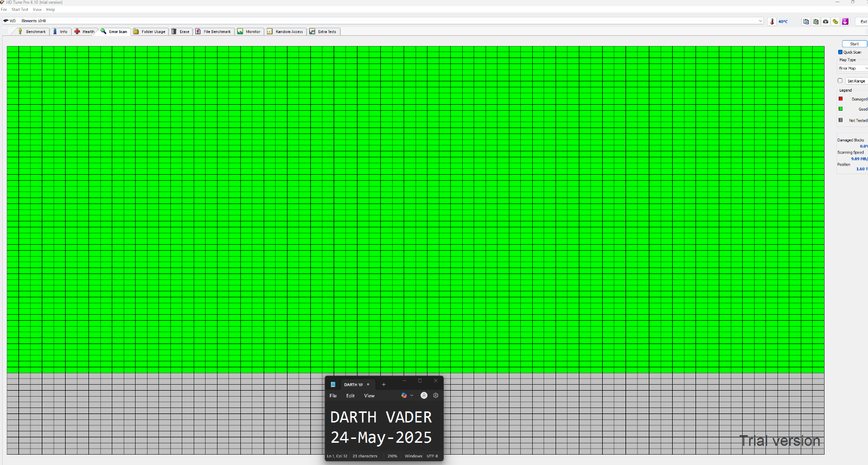868x465 pixels.
Task: Open HD Tune View menu
Action: 37,10
